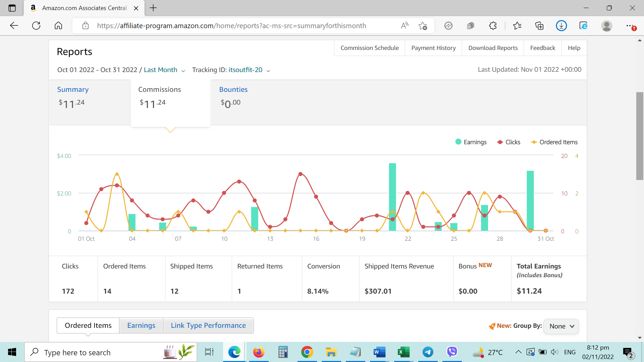The width and height of the screenshot is (644, 362).
Task: Open Downloads icon in toolbar
Action: click(561, 25)
